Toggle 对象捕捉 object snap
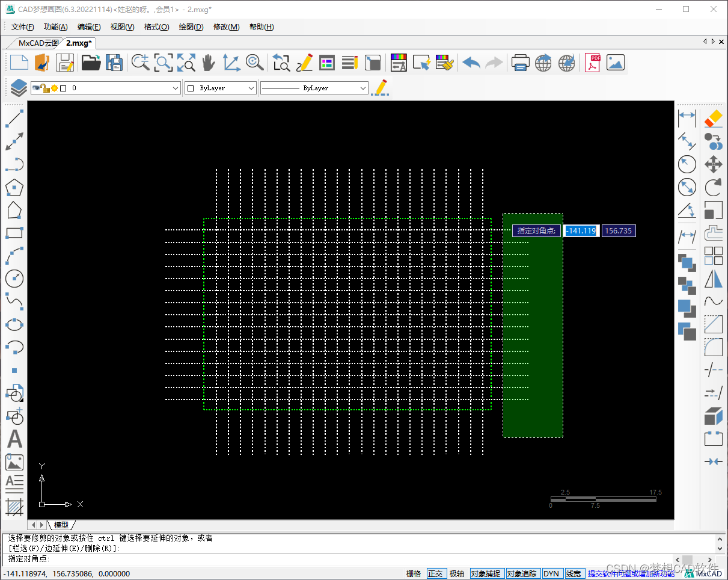728x580 pixels. [x=486, y=574]
